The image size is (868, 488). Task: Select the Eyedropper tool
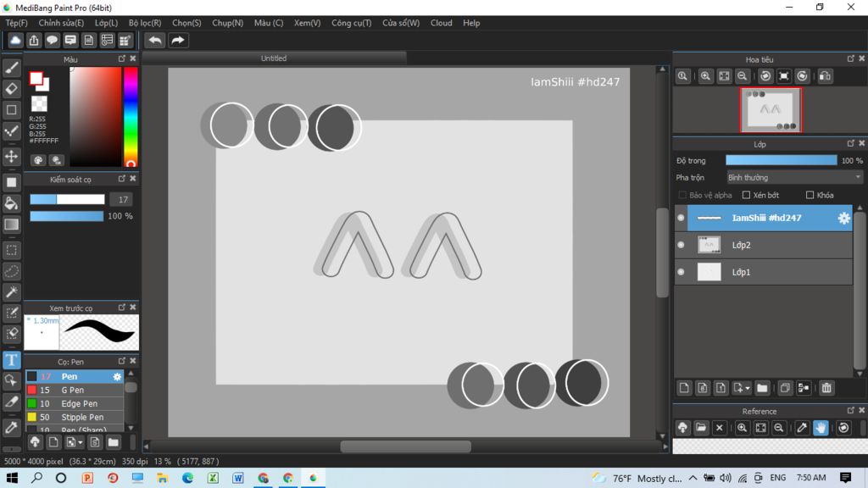tap(12, 427)
